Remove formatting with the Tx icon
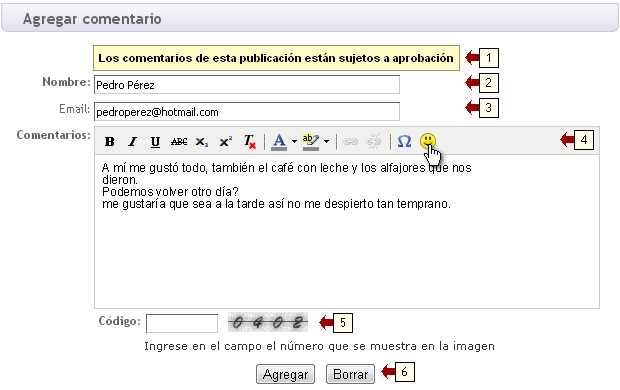 [249, 141]
